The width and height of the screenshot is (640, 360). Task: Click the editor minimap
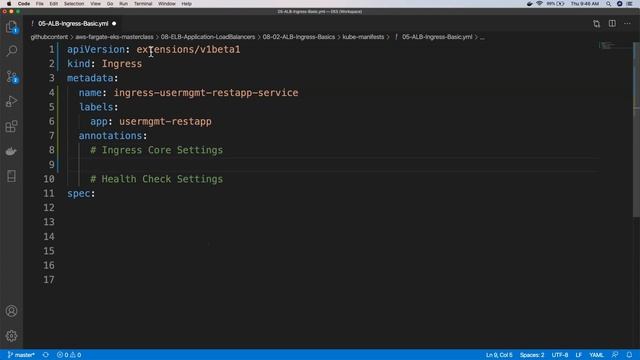tap(615, 46)
